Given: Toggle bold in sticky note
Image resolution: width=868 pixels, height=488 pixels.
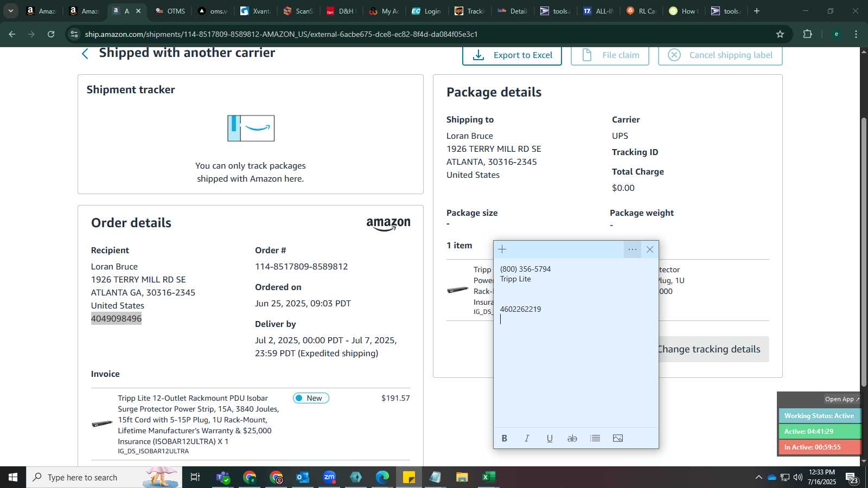Looking at the screenshot, I should [505, 438].
